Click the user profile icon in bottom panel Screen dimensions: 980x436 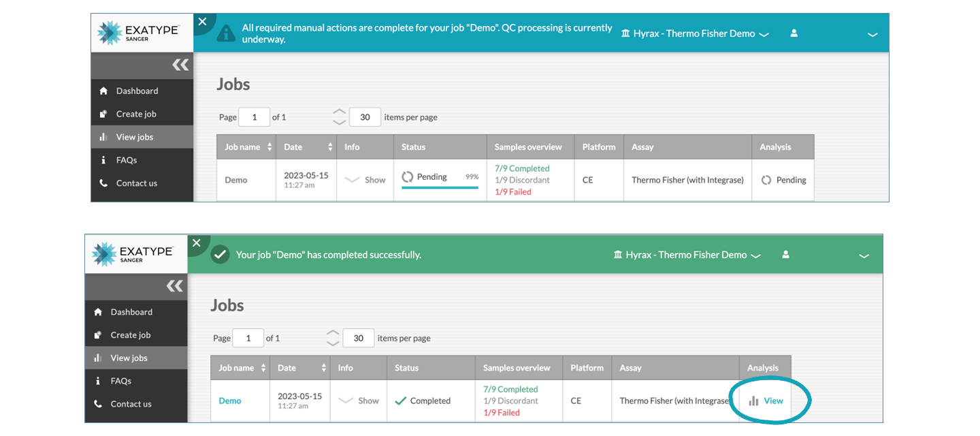(785, 254)
